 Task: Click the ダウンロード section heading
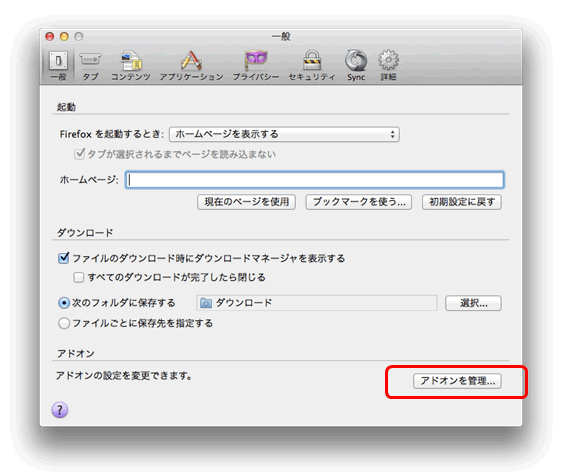point(85,233)
